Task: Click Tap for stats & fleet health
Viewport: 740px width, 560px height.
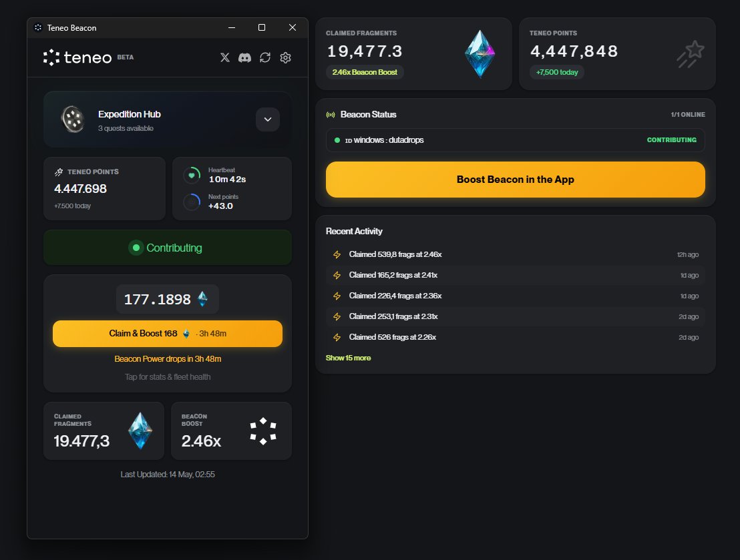Action: click(168, 377)
